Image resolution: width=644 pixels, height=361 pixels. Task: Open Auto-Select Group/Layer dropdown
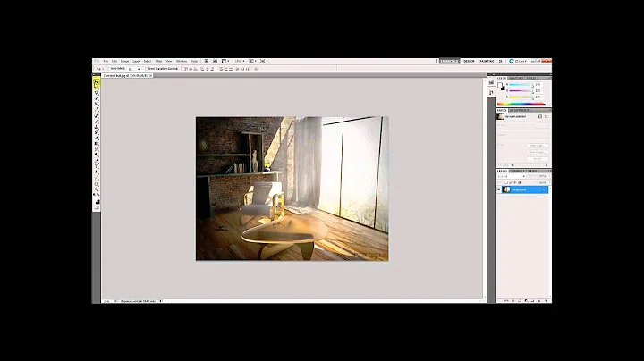click(134, 69)
